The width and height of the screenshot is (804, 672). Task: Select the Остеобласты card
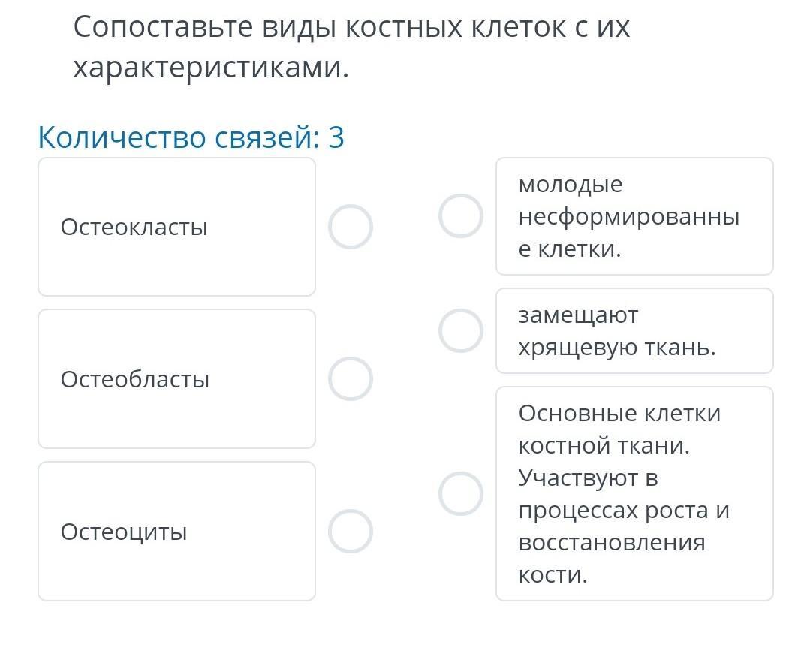[x=177, y=379]
